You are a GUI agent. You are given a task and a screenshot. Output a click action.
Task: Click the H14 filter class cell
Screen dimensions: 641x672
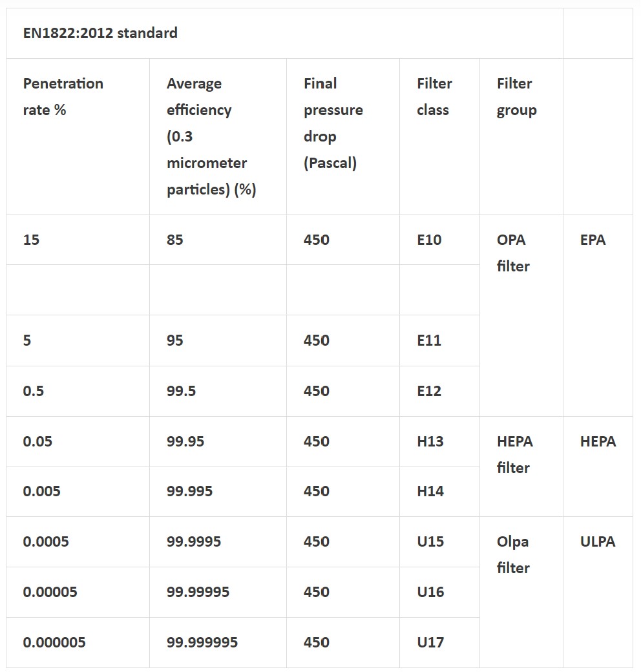click(x=430, y=491)
